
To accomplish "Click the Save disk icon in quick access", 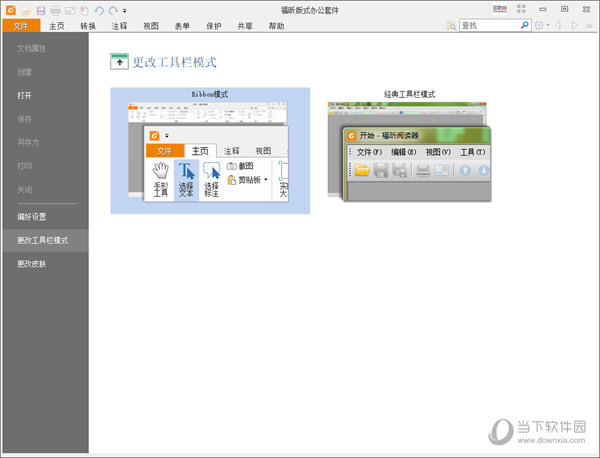I will tap(41, 11).
